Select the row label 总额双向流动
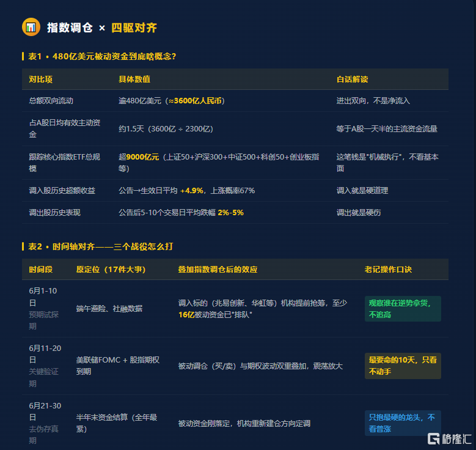This screenshot has height=450, width=476. [x=51, y=101]
